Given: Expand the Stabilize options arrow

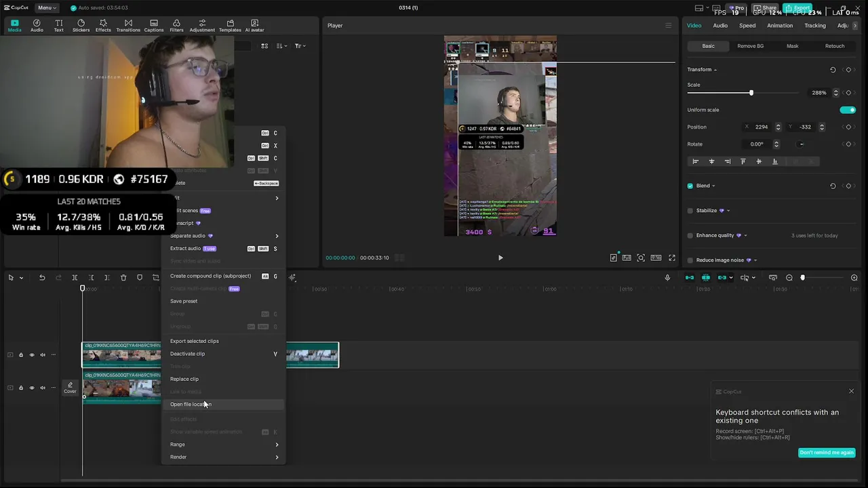Looking at the screenshot, I should click(x=728, y=211).
